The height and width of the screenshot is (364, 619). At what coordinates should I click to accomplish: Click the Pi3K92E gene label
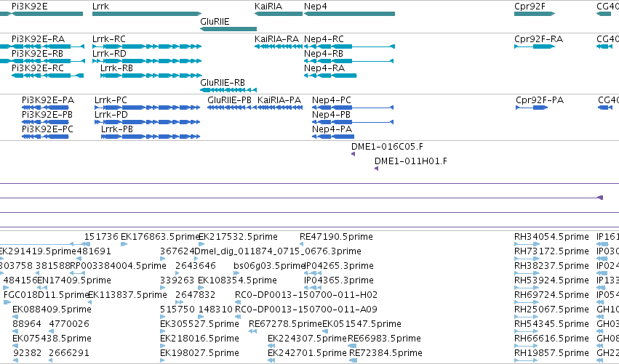[x=30, y=7]
